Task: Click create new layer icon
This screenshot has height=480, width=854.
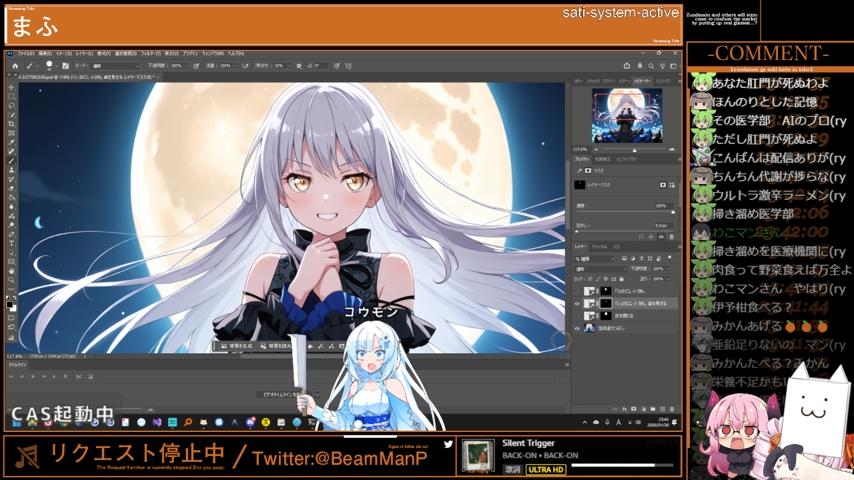Action: coord(662,409)
